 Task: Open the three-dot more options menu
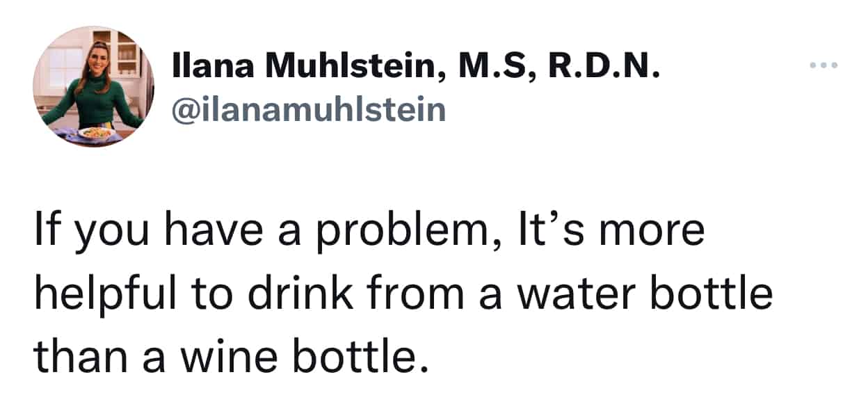coord(824,67)
